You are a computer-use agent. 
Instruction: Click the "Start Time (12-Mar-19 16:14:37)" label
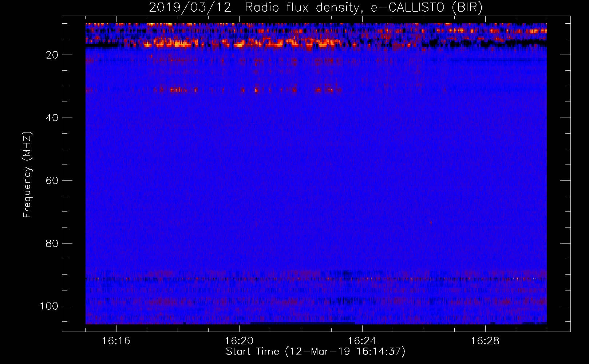click(316, 352)
